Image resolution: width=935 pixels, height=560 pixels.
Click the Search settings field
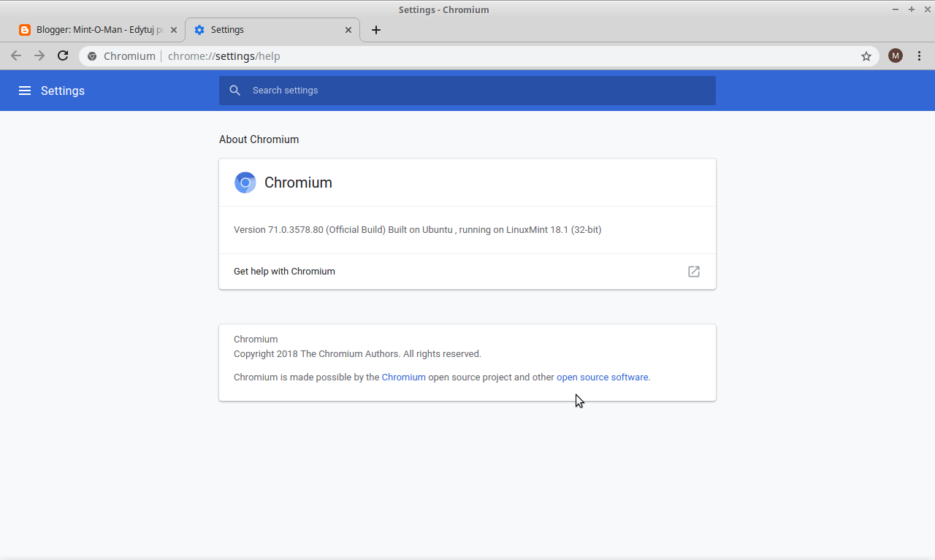coord(467,91)
